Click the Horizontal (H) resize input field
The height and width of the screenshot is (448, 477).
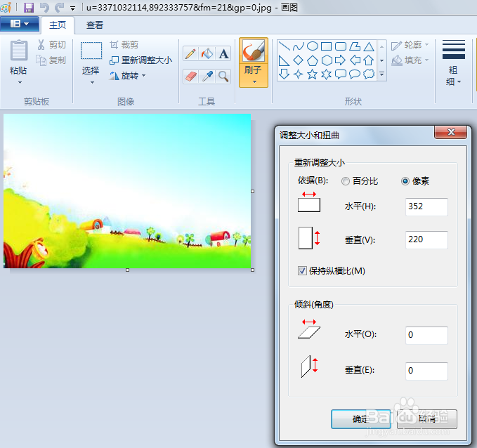(x=426, y=206)
